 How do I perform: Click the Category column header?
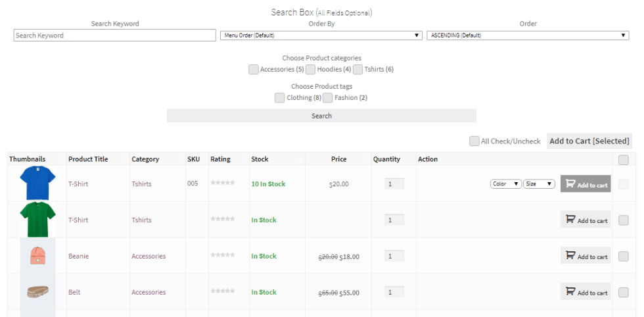[x=145, y=159]
